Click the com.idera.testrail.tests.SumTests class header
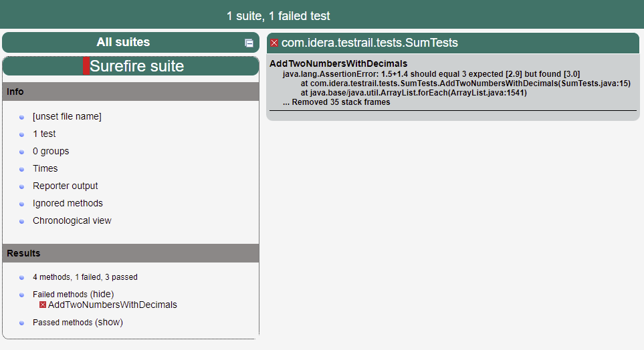Screen dimensions: 644x350 [x=369, y=43]
